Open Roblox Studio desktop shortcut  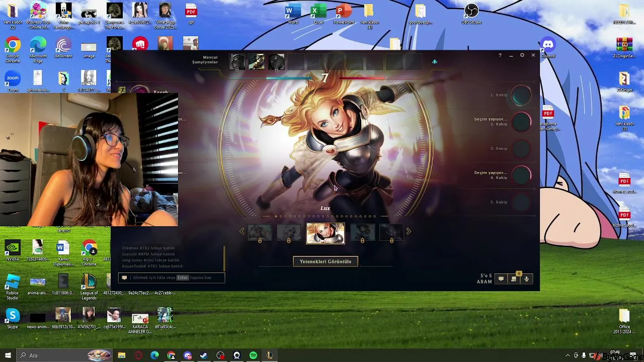pos(13,287)
